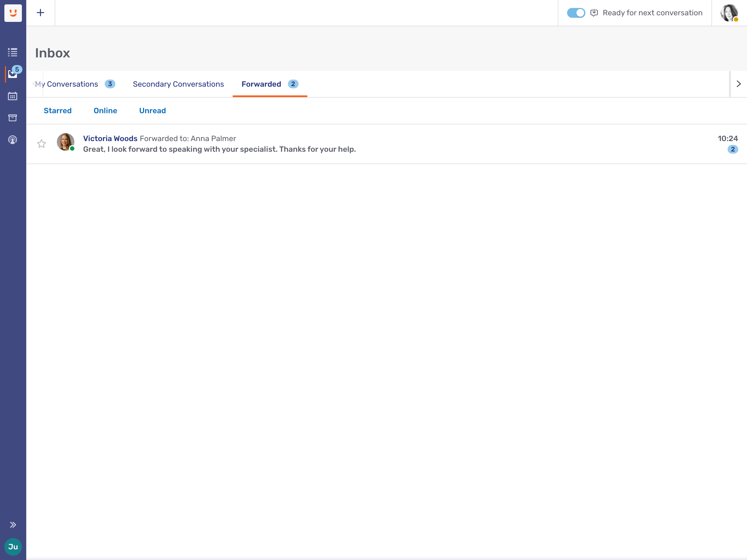Apply the Starred filter
Viewport: 747px width, 560px height.
(57, 110)
